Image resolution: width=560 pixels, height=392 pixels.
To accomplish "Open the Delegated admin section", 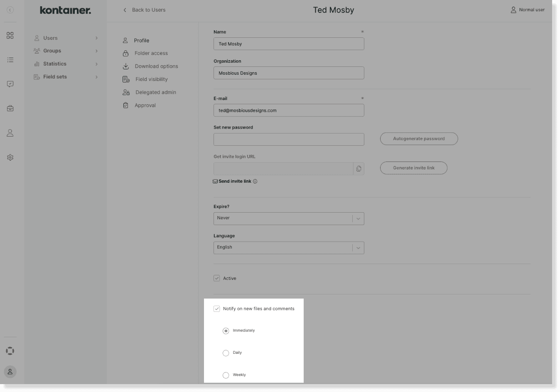I will tap(125, 92).
